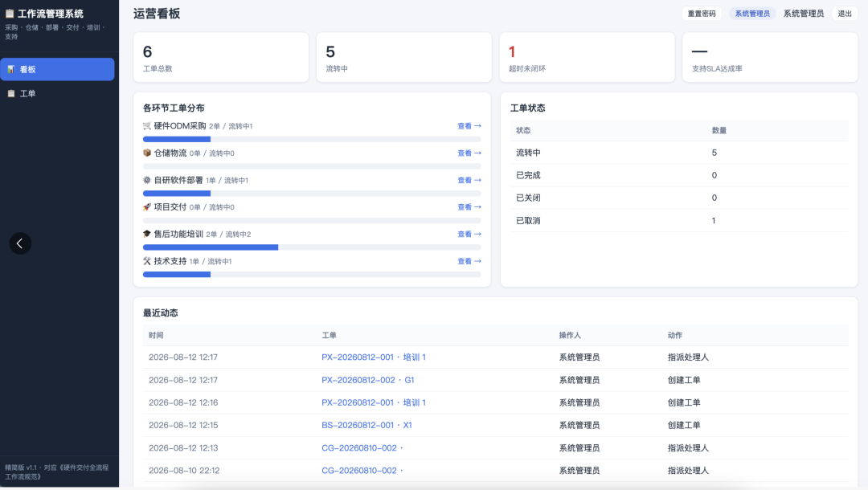868x490 pixels.
Task: Click the blue 系统管理员 role badge
Action: click(752, 14)
